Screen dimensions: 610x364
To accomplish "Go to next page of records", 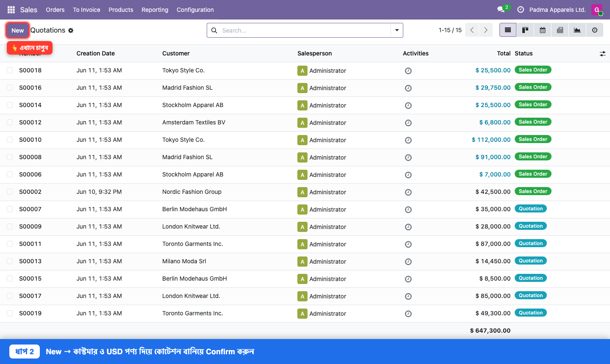I will [486, 30].
